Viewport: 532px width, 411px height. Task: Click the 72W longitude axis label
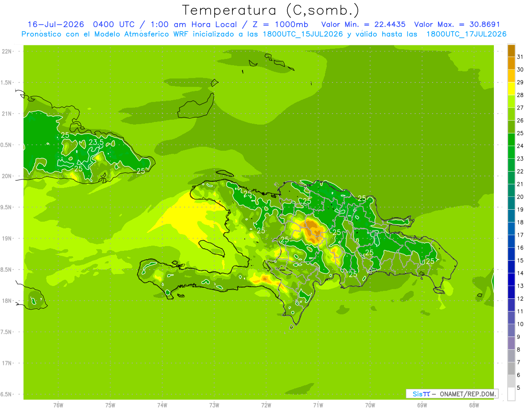(x=266, y=405)
